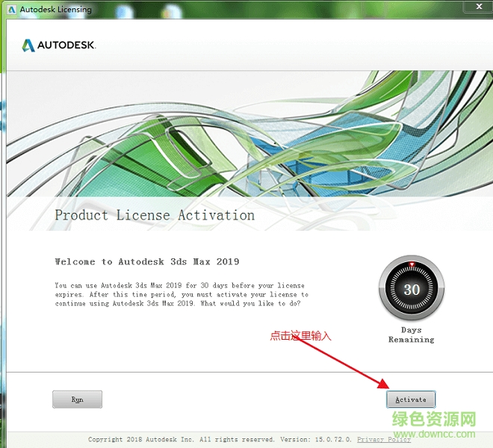Click the www.downcc.com watermark URL
The width and height of the screenshot is (493, 448).
pos(435,434)
